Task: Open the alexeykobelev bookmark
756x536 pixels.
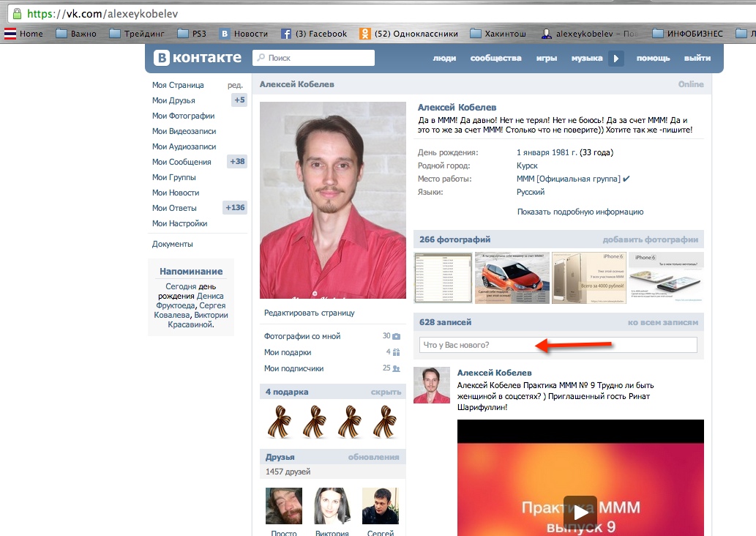Action: 589,34
